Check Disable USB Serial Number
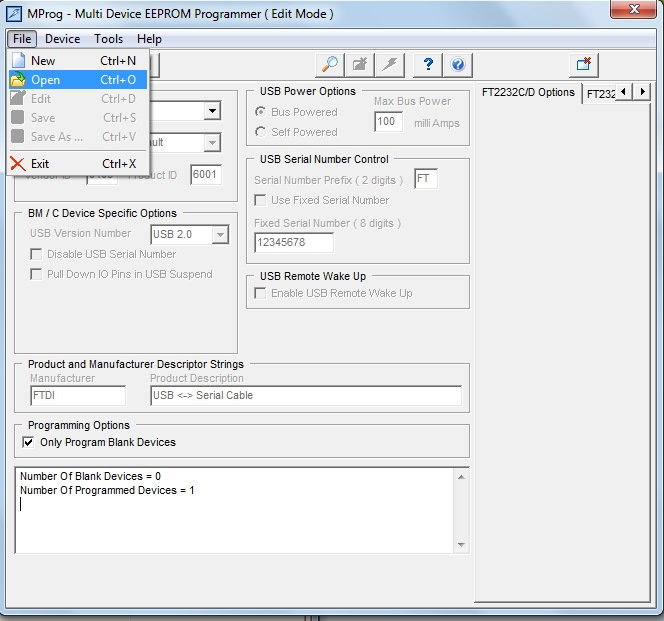This screenshot has height=621, width=664. click(x=36, y=254)
